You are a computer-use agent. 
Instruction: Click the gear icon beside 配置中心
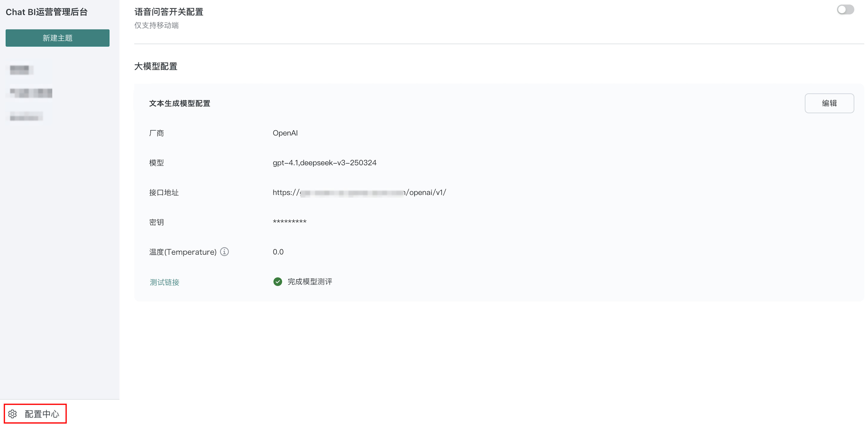(x=12, y=414)
